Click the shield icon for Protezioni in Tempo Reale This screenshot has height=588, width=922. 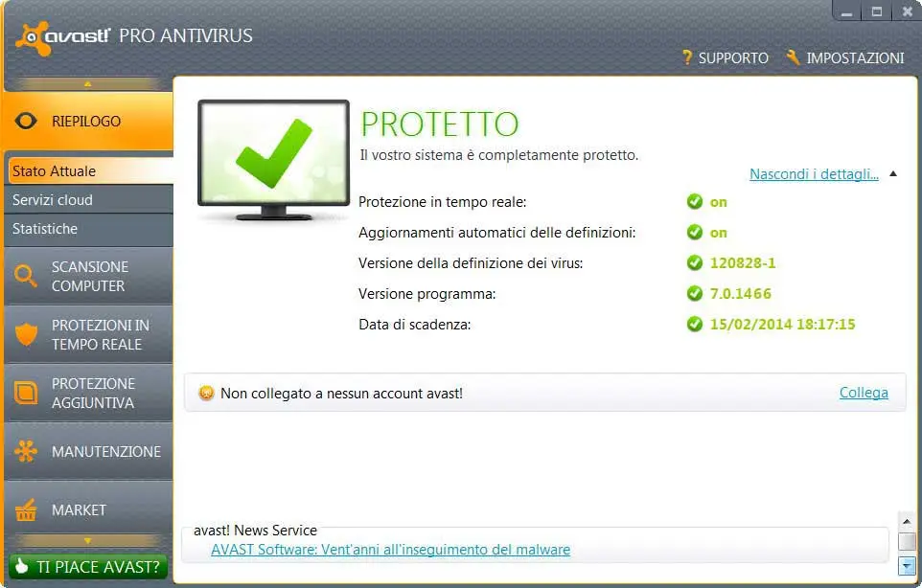(26, 334)
